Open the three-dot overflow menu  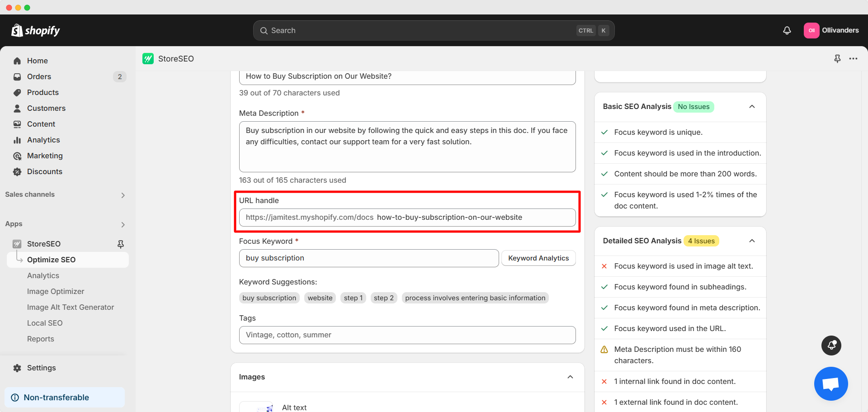pos(854,59)
